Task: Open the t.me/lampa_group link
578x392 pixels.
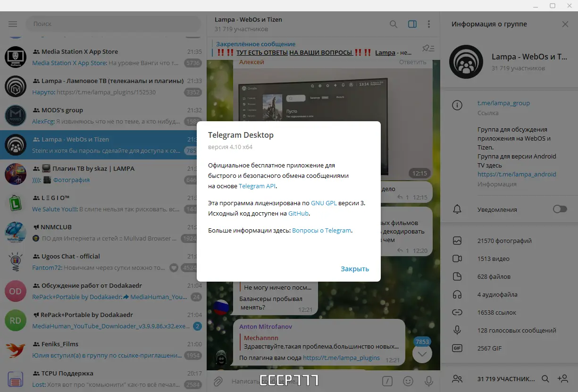Action: (503, 103)
